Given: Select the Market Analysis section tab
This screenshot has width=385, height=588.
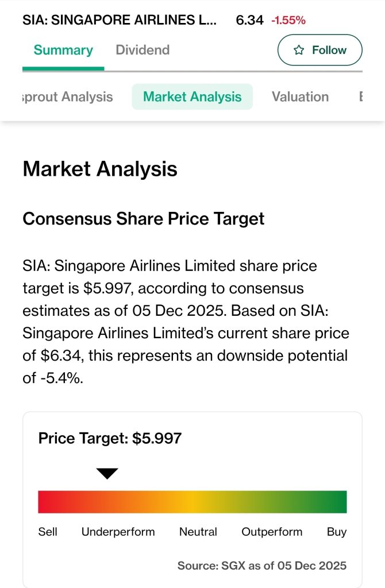Looking at the screenshot, I should pos(192,96).
